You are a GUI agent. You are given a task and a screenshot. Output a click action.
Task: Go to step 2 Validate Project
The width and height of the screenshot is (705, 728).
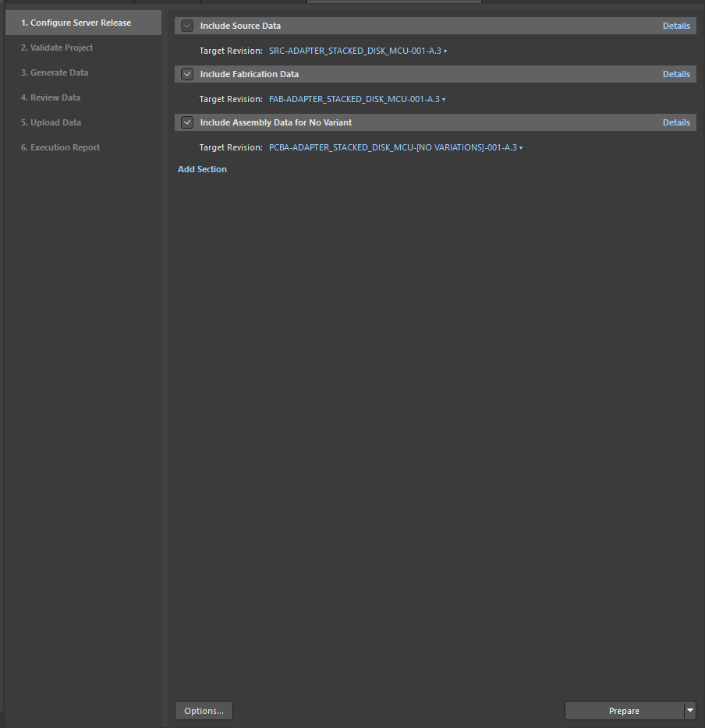(57, 48)
